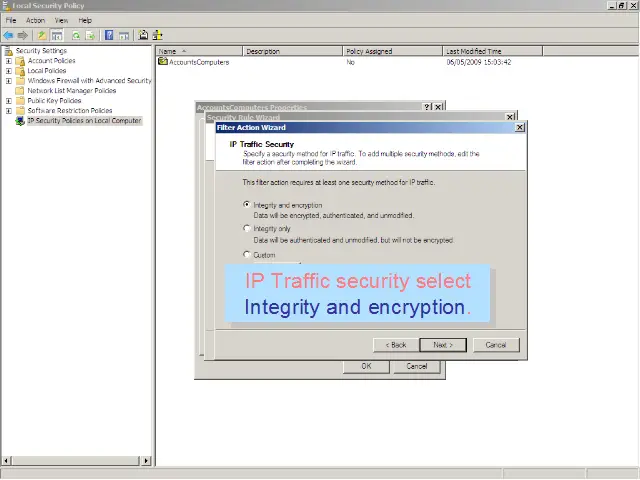Click the Up one level folder icon

[x=42, y=35]
